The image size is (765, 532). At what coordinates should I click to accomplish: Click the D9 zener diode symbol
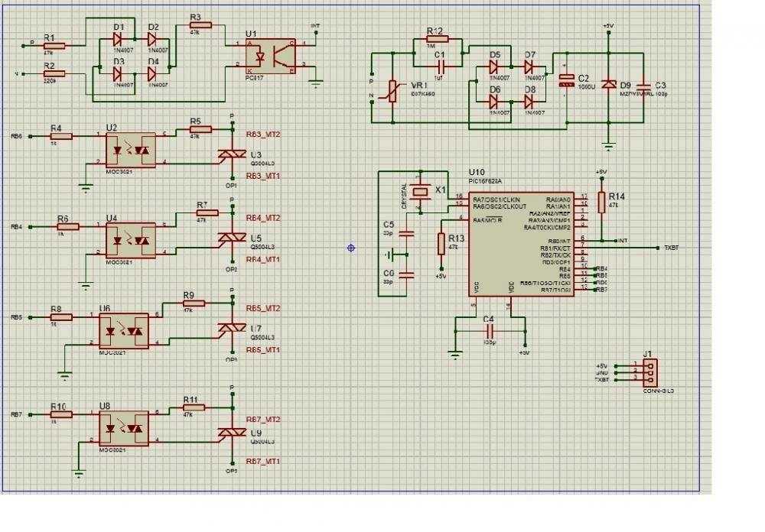609,85
